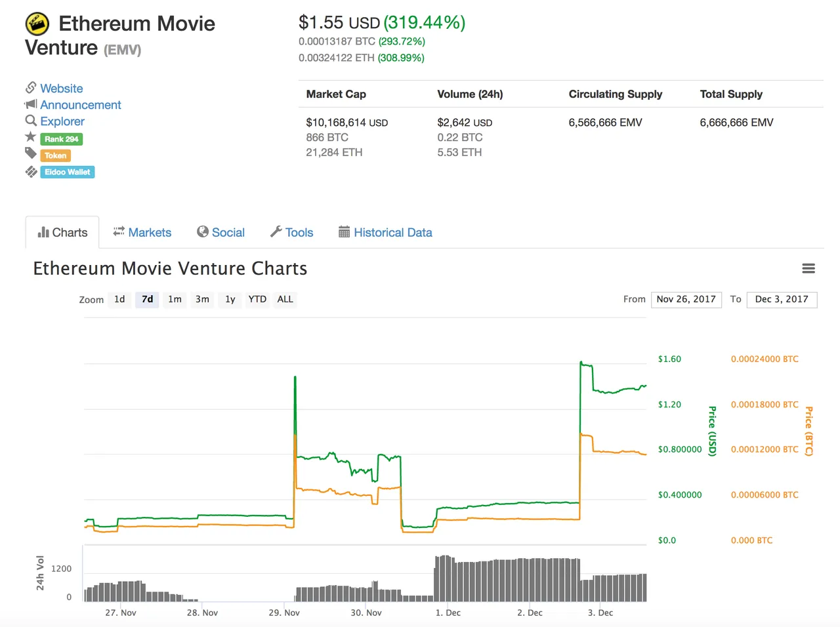
Task: Click the 29. Nov date label
Action: pyautogui.click(x=284, y=613)
